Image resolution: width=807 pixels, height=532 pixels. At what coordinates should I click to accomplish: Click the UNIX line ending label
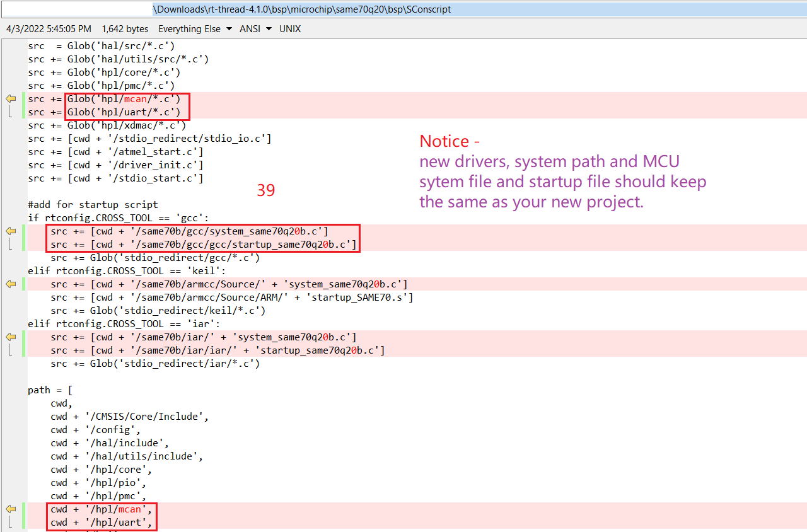pos(290,29)
